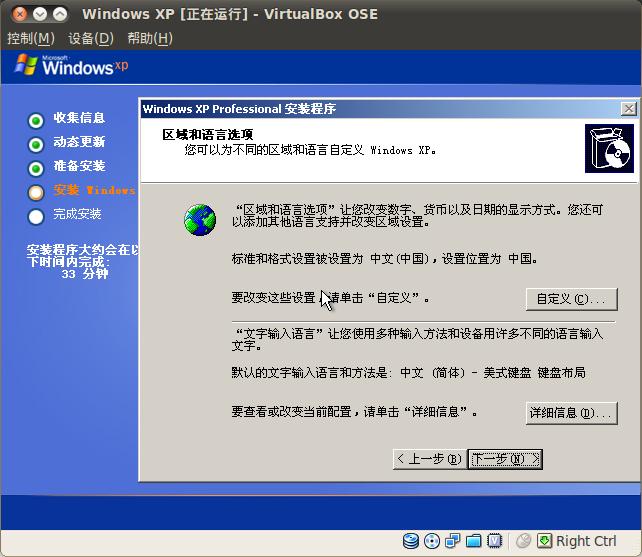Select the 准备安装 step indicator
The height and width of the screenshot is (557, 642).
[x=36, y=168]
